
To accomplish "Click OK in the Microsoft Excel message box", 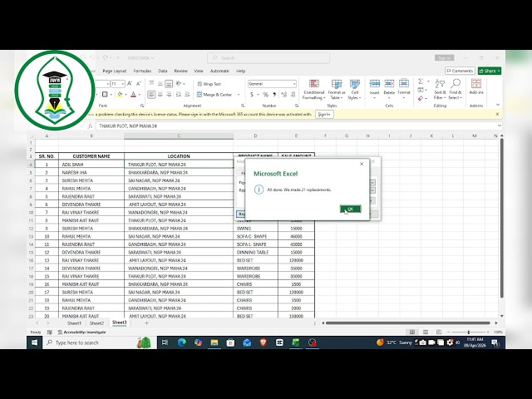I will pos(350,209).
